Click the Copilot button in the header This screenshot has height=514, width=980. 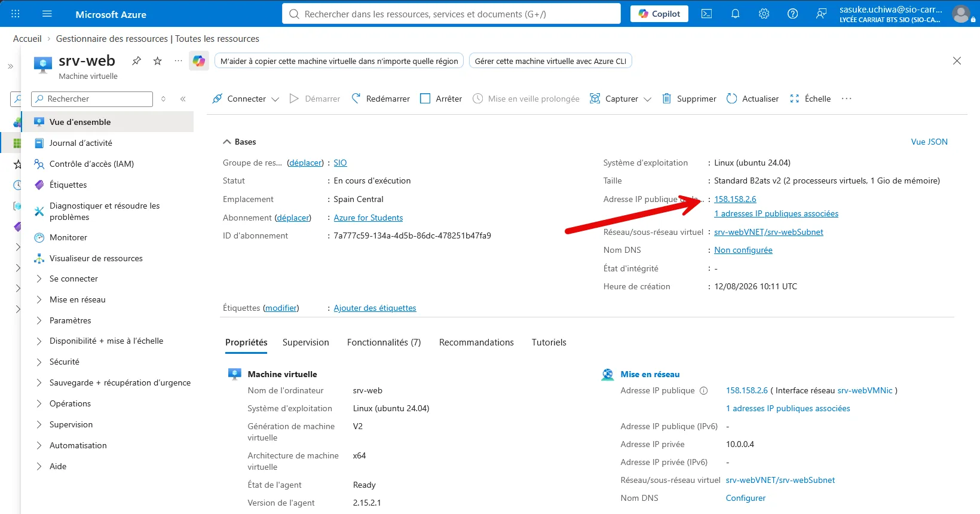[x=659, y=14]
